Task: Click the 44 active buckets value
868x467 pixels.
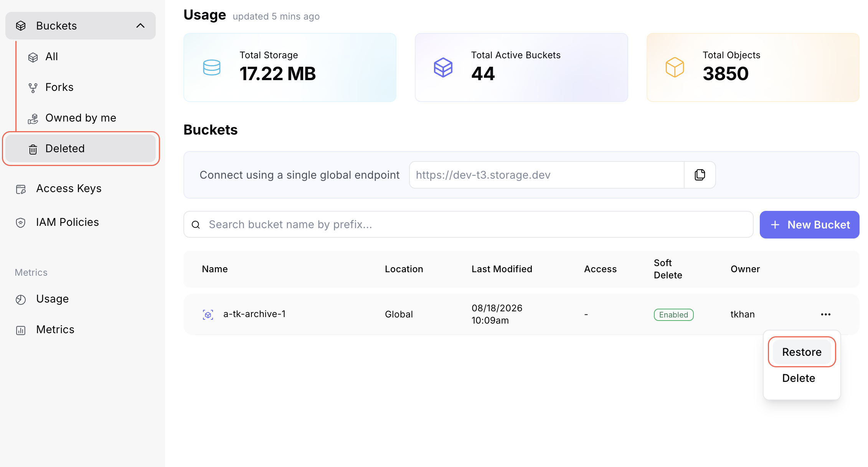Action: 483,74
